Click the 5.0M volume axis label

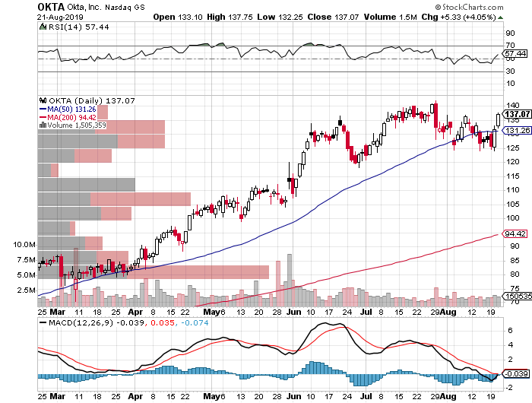click(x=26, y=275)
